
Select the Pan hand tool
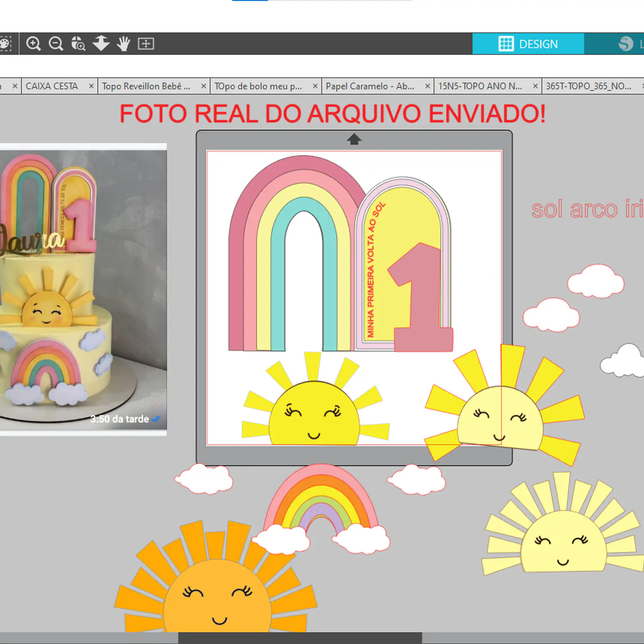[124, 43]
